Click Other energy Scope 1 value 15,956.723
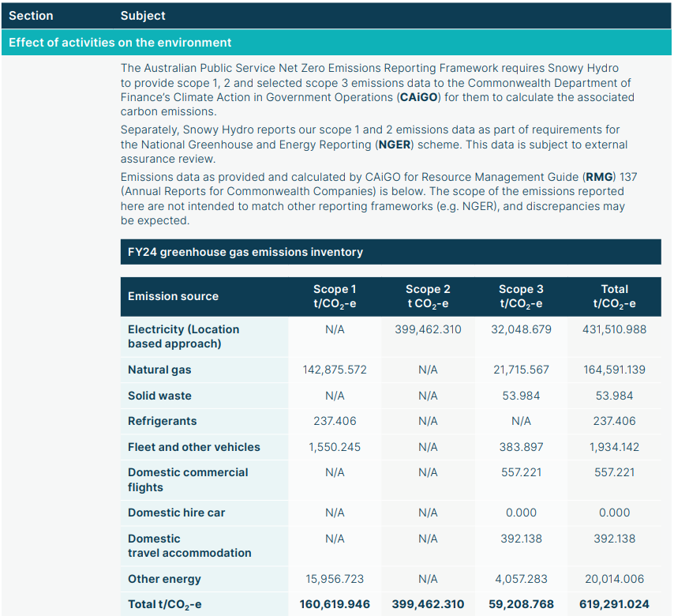The image size is (674, 616). tap(335, 580)
